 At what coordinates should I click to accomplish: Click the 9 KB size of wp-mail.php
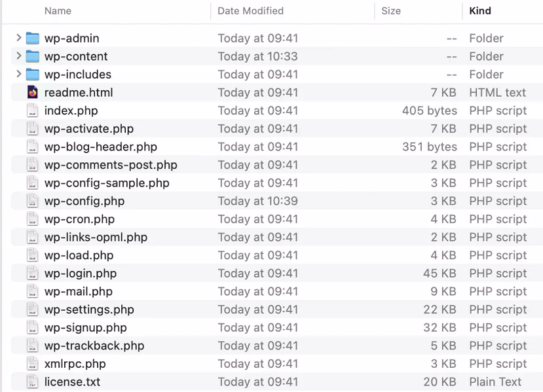pos(443,291)
